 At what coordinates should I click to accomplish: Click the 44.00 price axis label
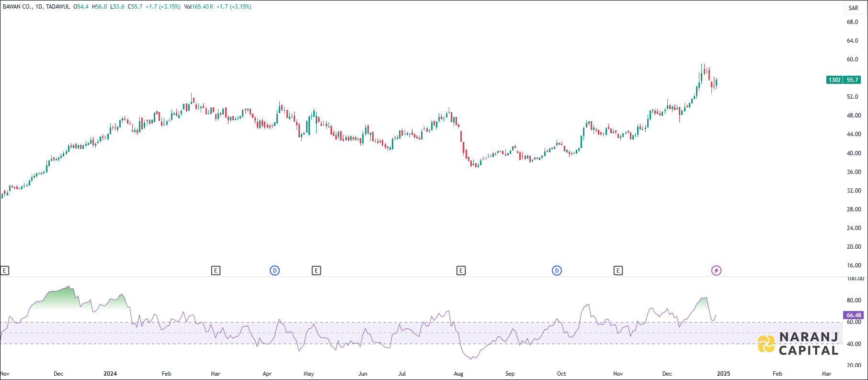[x=854, y=134]
